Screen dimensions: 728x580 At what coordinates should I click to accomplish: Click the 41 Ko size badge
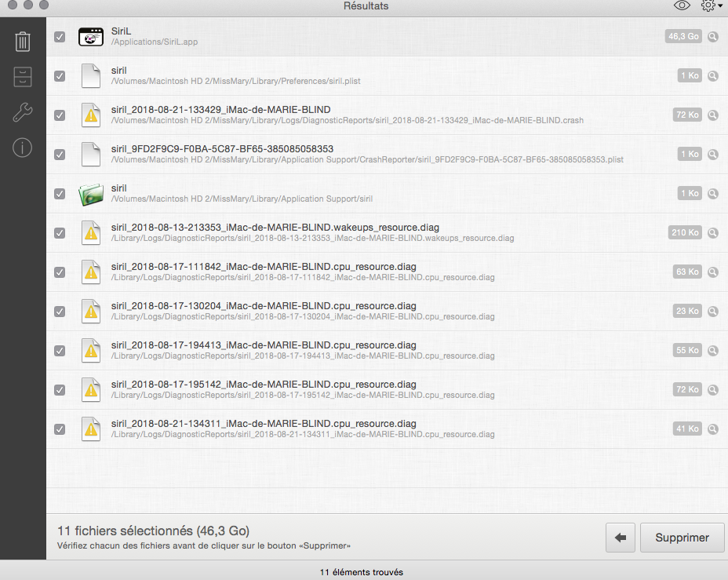coord(687,429)
